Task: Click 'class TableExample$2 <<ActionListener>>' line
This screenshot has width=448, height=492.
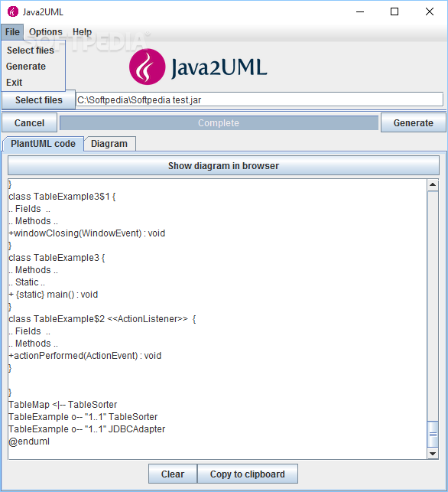Action: (102, 319)
